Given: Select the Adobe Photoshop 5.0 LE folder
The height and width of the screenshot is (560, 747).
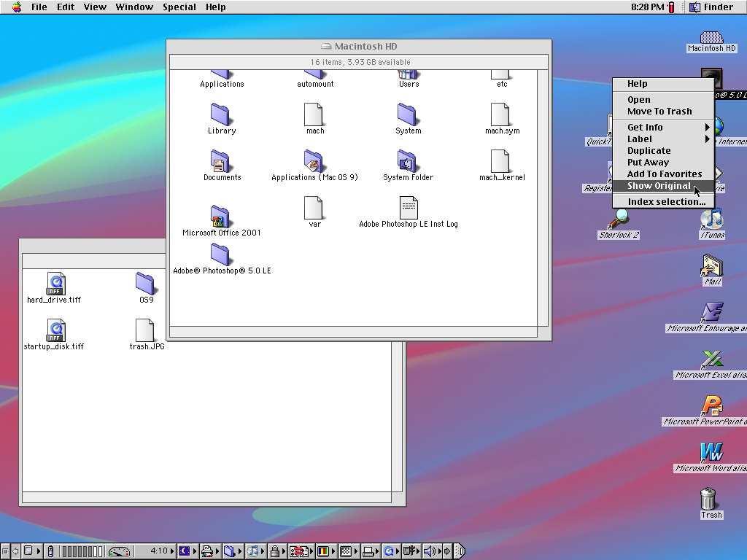Looking at the screenshot, I should (x=220, y=254).
